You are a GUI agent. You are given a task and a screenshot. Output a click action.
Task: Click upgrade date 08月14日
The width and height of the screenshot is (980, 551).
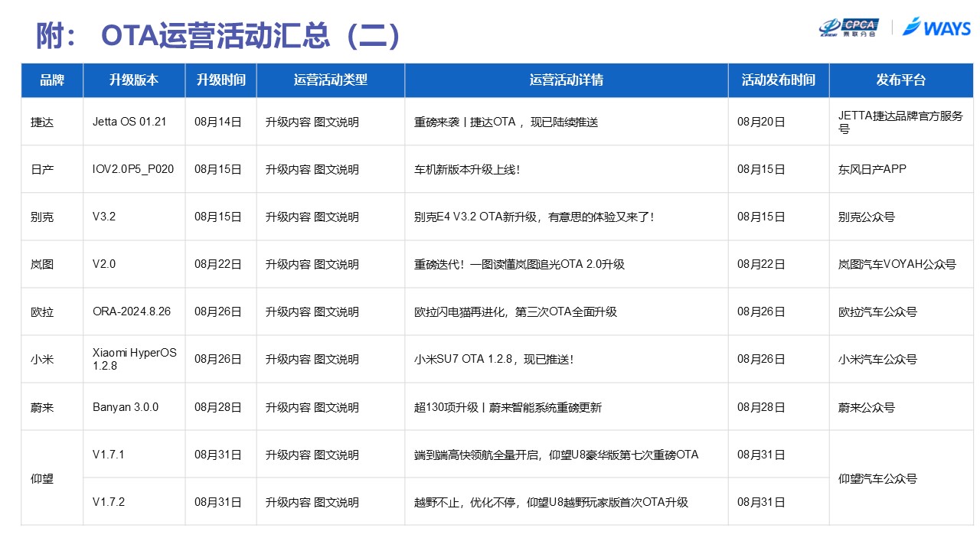pos(218,122)
